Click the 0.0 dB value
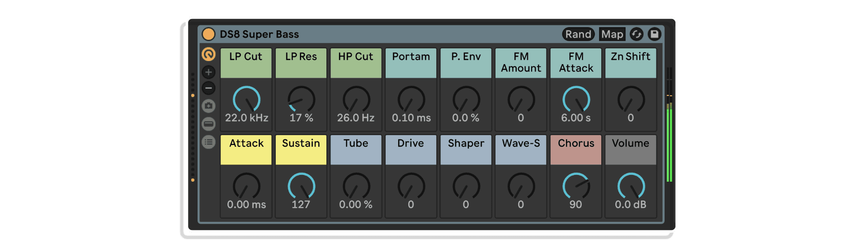The height and width of the screenshot is (249, 868). coord(631,205)
